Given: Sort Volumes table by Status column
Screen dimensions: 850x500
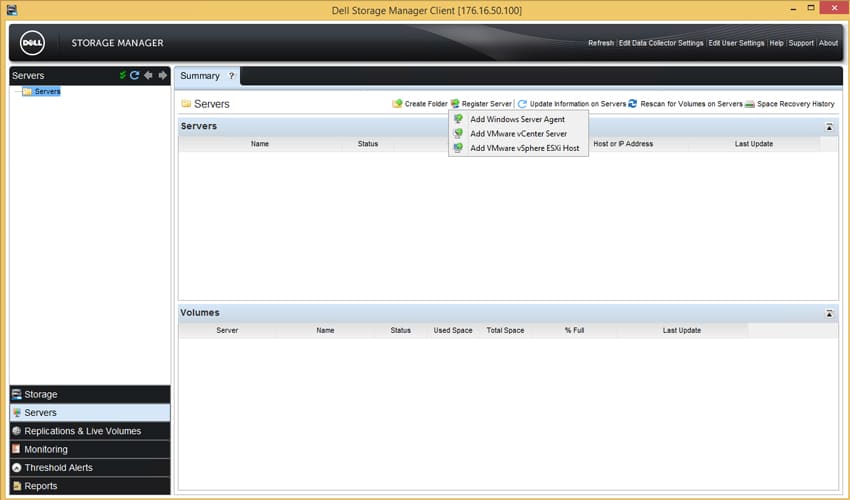Looking at the screenshot, I should 401,330.
